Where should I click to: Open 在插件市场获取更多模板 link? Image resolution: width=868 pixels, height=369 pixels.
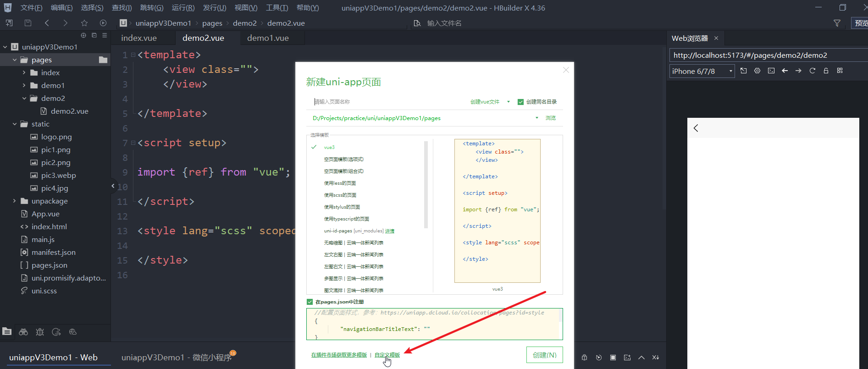click(x=339, y=355)
